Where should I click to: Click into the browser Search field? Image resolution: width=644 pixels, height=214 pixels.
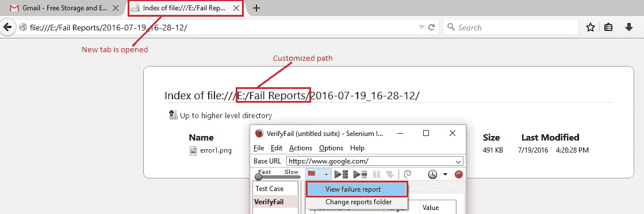click(x=511, y=28)
